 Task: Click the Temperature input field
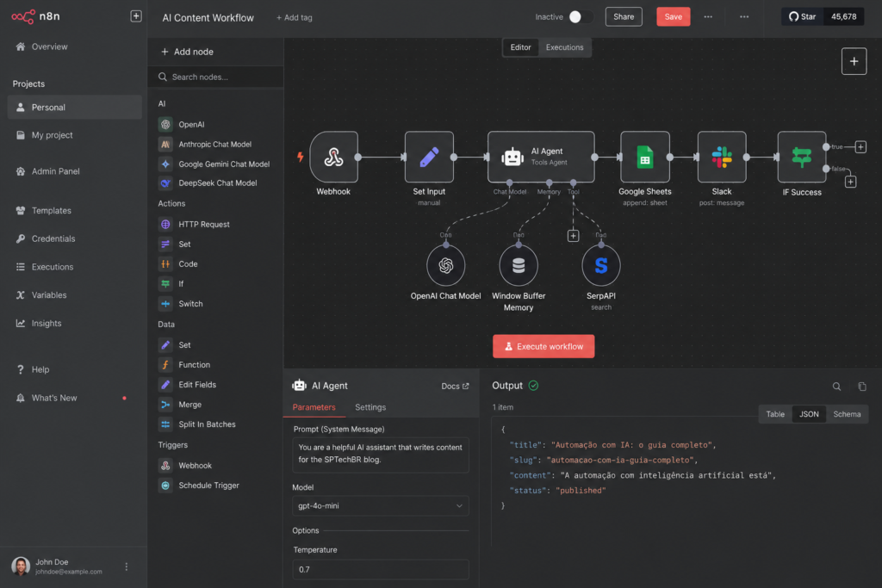380,569
